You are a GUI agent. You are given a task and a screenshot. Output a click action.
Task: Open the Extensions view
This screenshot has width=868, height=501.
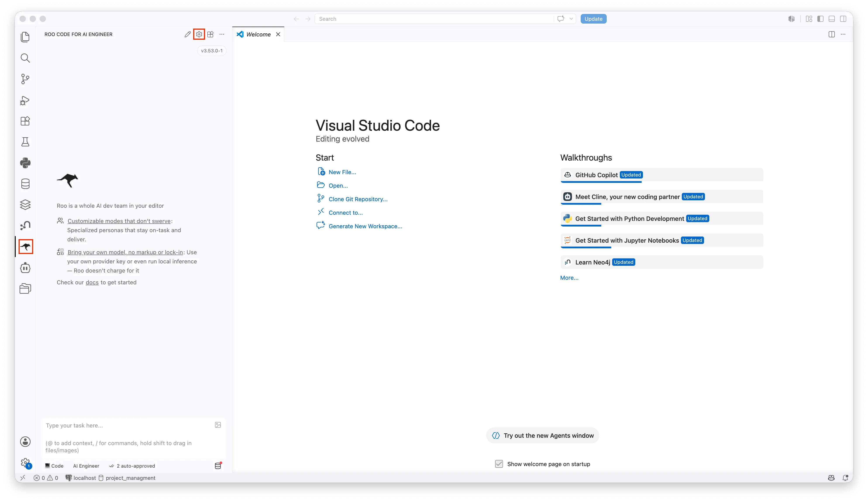pyautogui.click(x=25, y=121)
